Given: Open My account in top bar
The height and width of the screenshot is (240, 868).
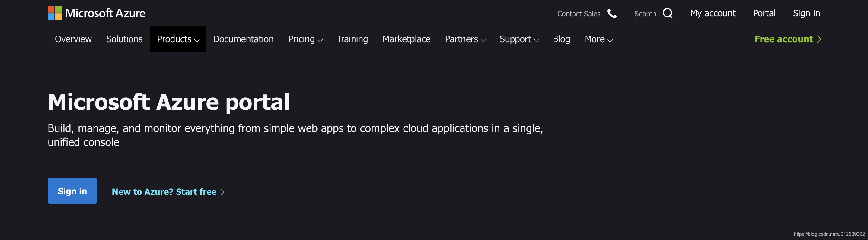Looking at the screenshot, I should point(713,13).
